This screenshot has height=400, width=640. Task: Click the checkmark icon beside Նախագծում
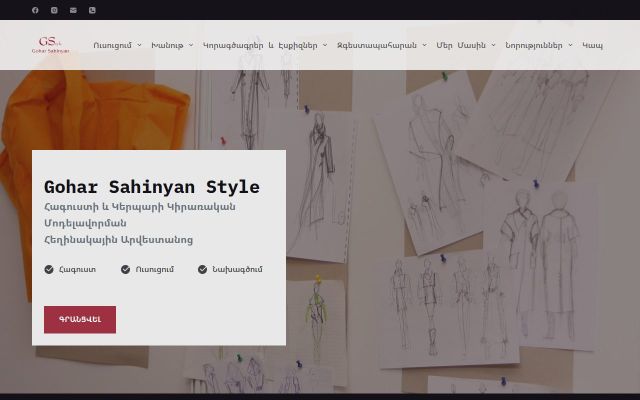[202, 269]
